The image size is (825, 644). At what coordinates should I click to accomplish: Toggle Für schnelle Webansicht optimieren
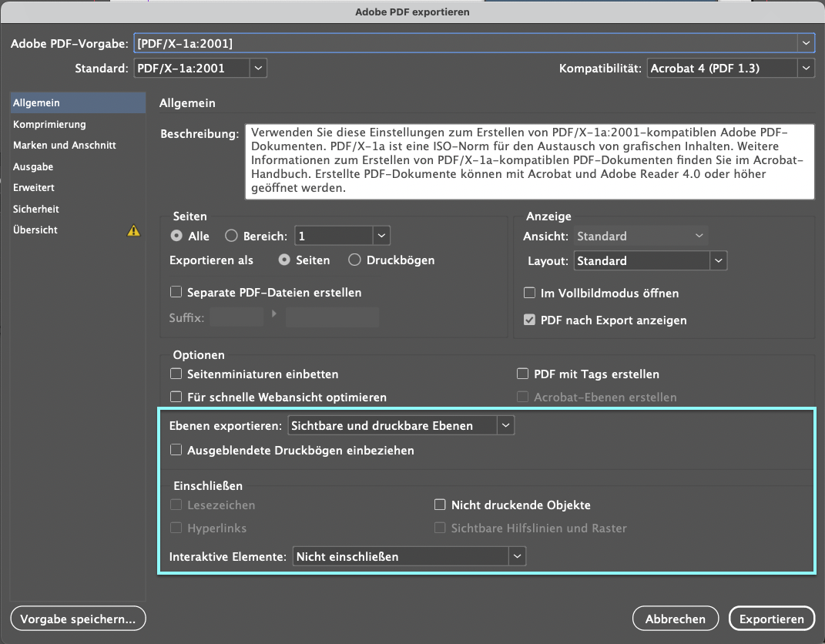click(x=176, y=397)
